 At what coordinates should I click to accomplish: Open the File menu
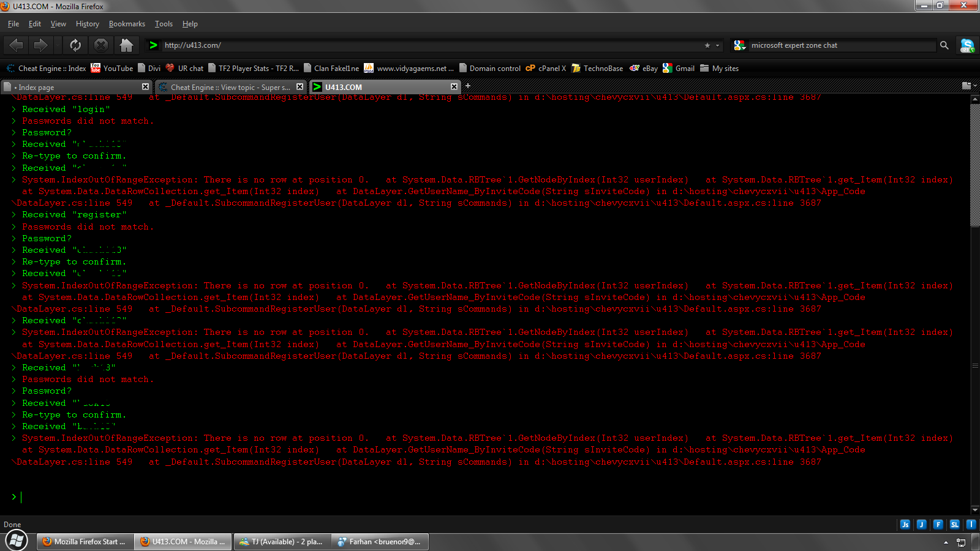pyautogui.click(x=13, y=24)
